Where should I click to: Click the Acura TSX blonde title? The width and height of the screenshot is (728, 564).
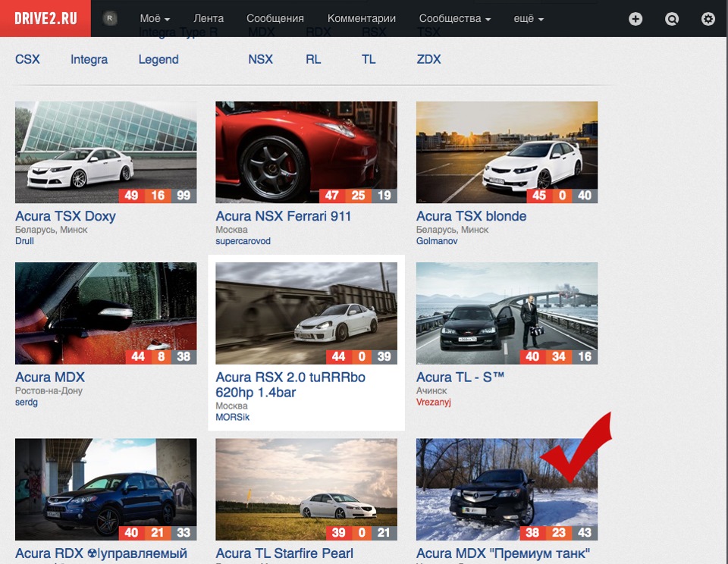[x=471, y=216]
